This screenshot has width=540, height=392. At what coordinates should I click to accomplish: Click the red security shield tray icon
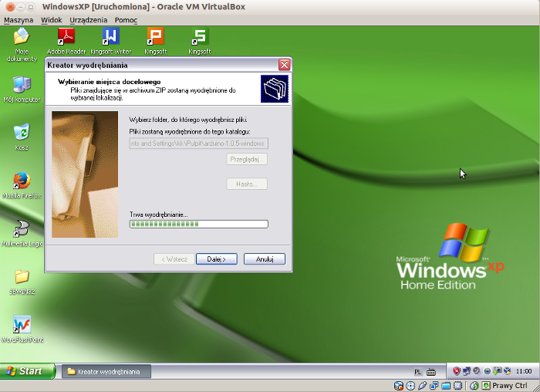click(457, 371)
